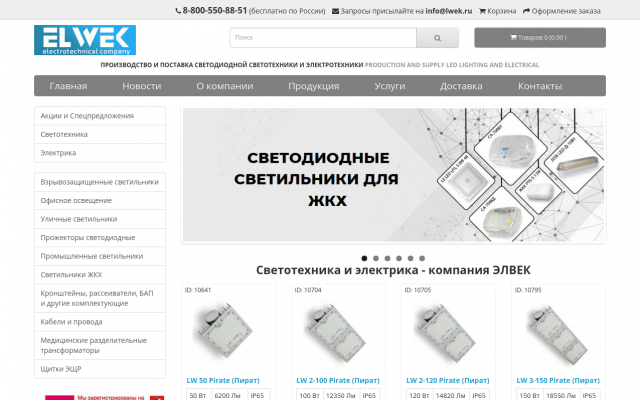Open the Новости menu item

[142, 86]
